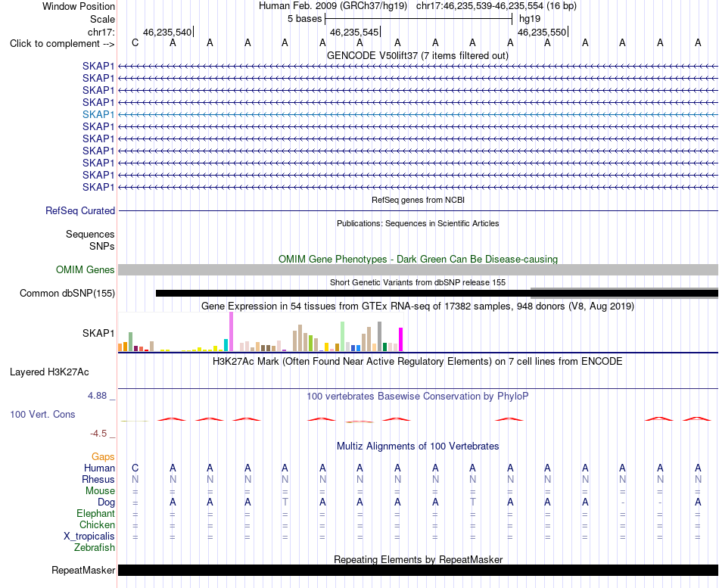The height and width of the screenshot is (588, 719).
Task: Select the Zebrafish species label
Action: (95, 547)
